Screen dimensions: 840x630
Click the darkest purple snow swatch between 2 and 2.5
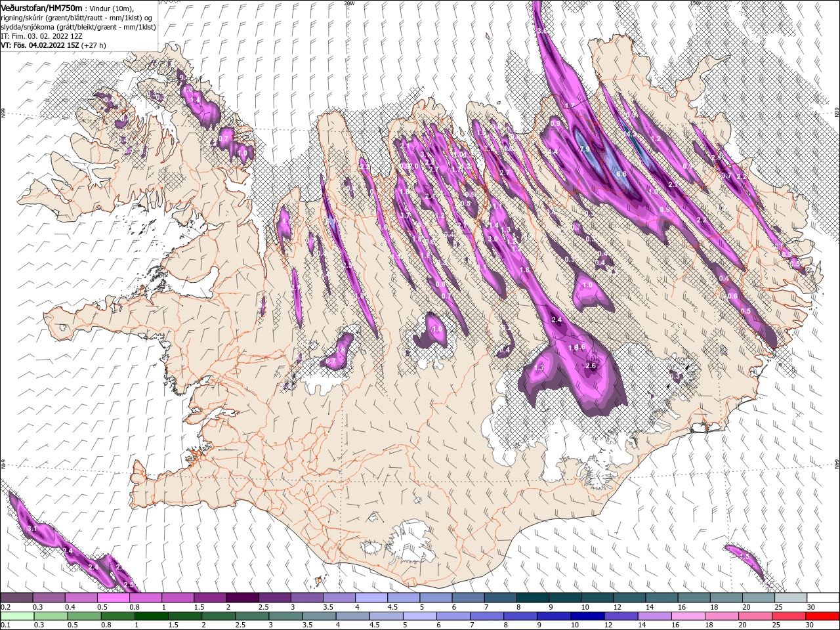click(x=242, y=598)
